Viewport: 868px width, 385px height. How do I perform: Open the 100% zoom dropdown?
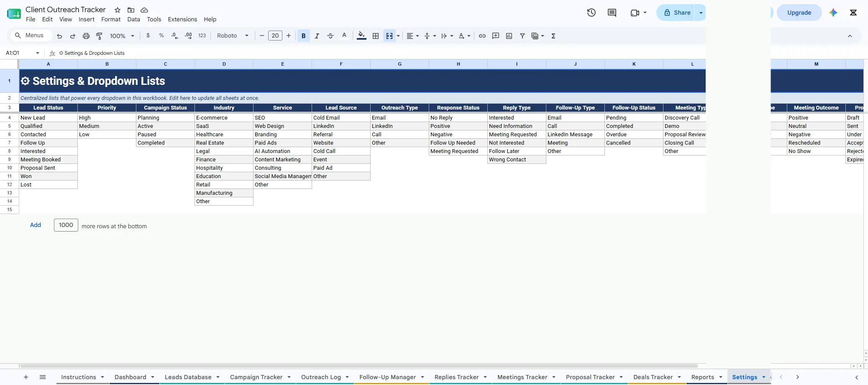[x=122, y=36]
